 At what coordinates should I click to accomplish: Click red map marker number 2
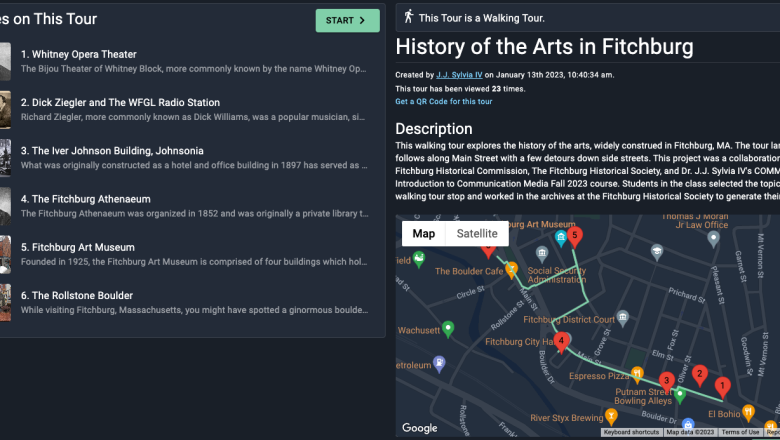[699, 375]
